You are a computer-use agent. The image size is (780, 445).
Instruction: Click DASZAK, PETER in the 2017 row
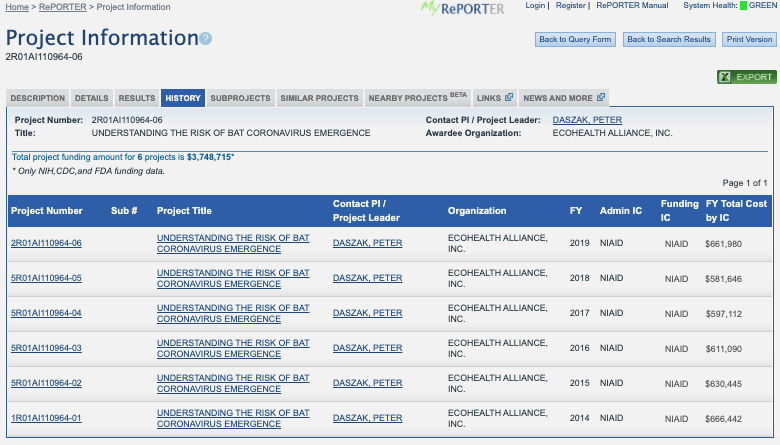(368, 313)
